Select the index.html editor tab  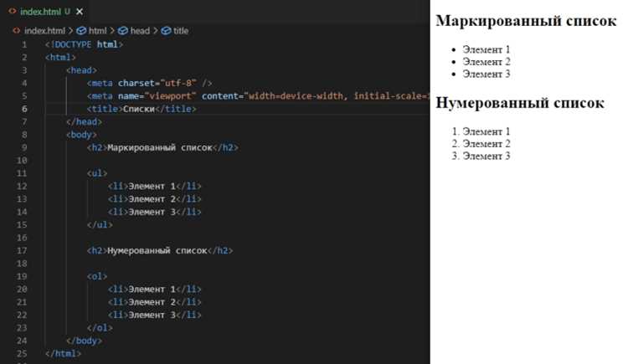(45, 12)
